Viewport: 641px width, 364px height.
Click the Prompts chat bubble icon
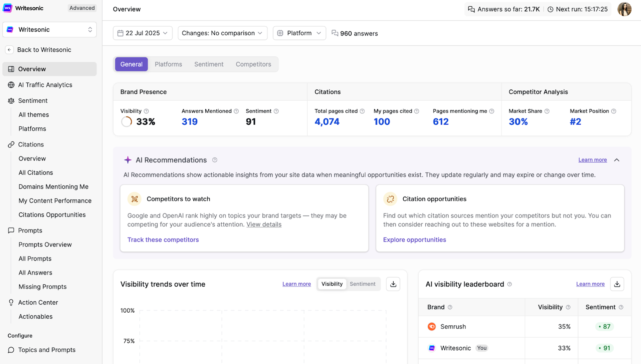click(11, 230)
